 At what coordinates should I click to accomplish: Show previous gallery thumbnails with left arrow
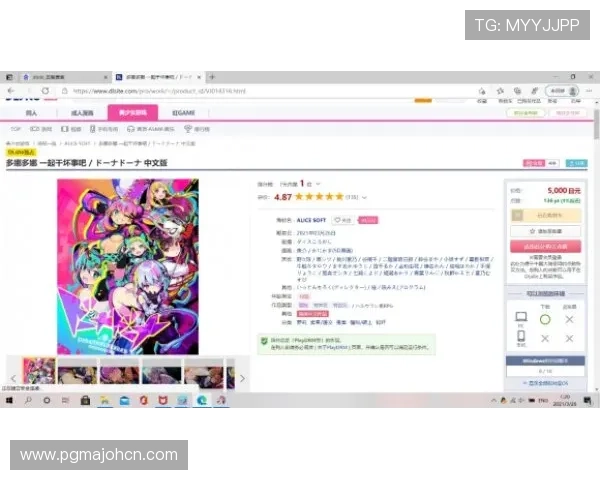tap(13, 378)
